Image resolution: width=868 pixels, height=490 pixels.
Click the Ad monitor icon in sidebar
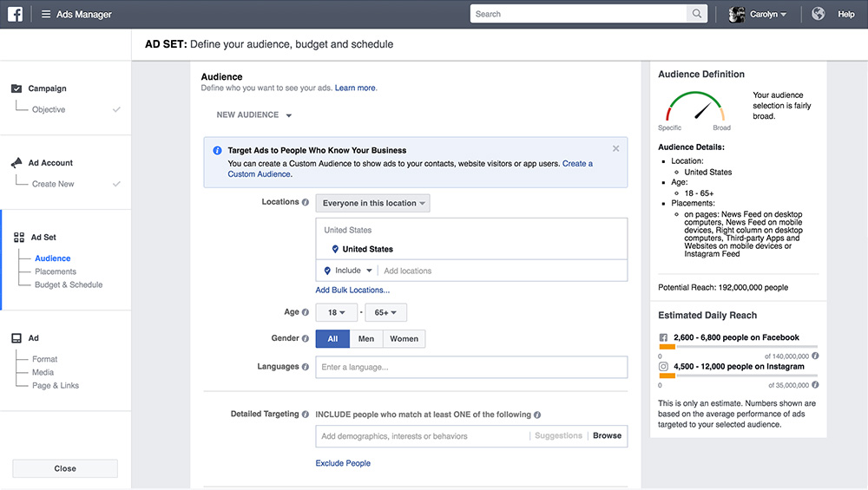point(16,338)
